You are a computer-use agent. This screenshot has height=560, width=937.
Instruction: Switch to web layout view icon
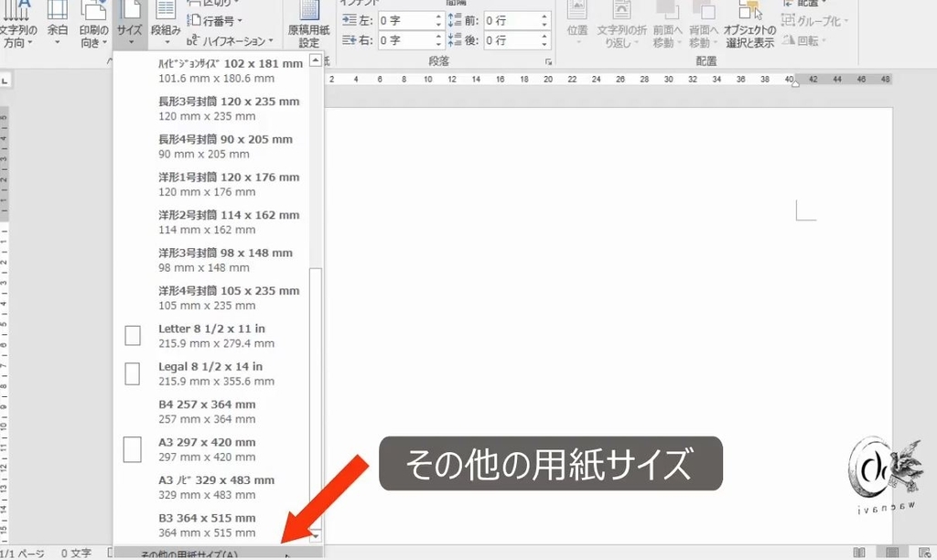(924, 553)
